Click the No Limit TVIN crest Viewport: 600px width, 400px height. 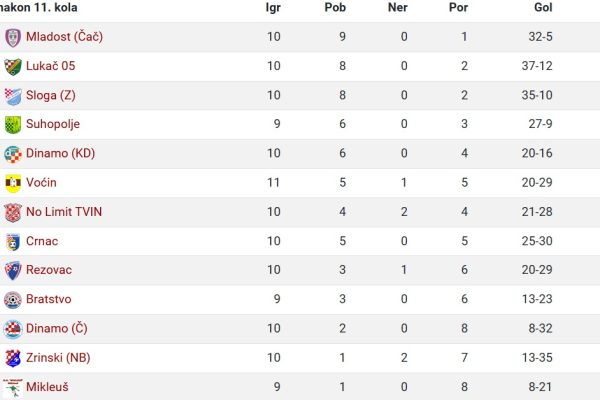(13, 212)
